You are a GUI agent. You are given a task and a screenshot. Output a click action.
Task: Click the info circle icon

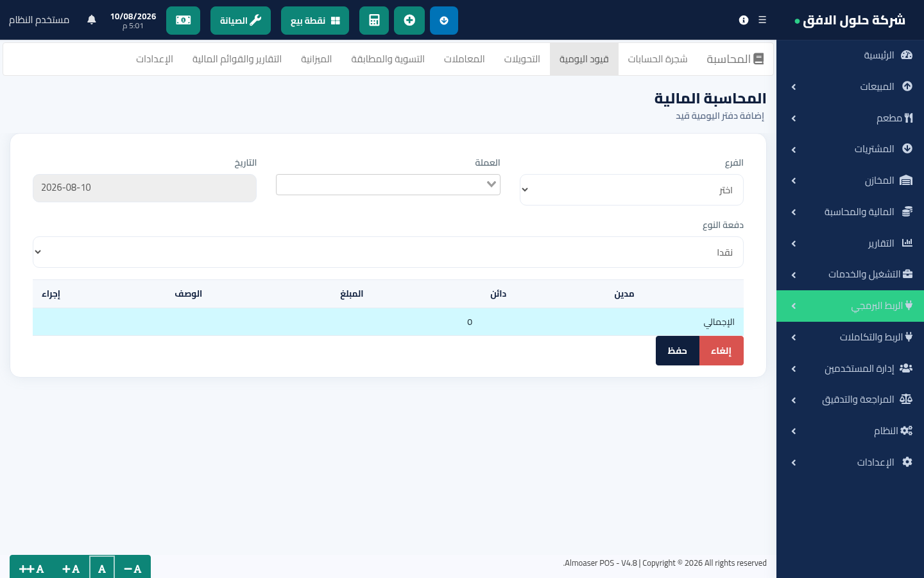coord(744,20)
